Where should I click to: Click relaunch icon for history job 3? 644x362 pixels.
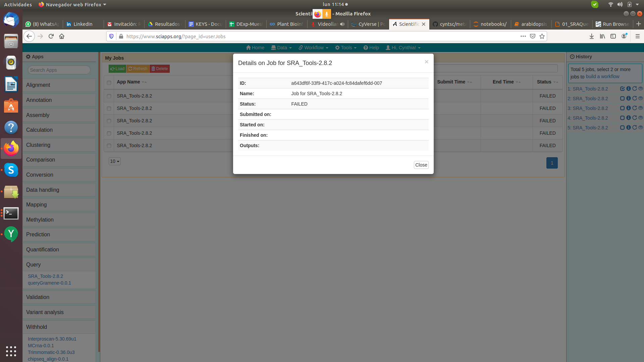(635, 108)
